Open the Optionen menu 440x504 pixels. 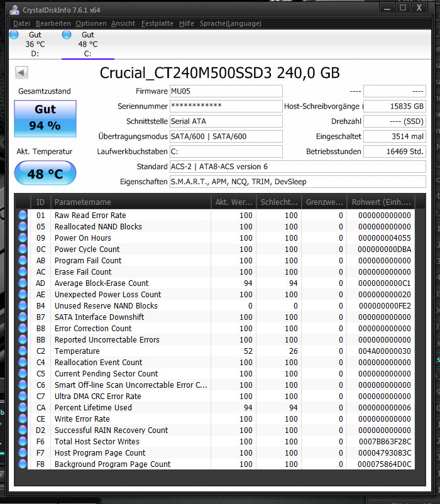pyautogui.click(x=91, y=23)
